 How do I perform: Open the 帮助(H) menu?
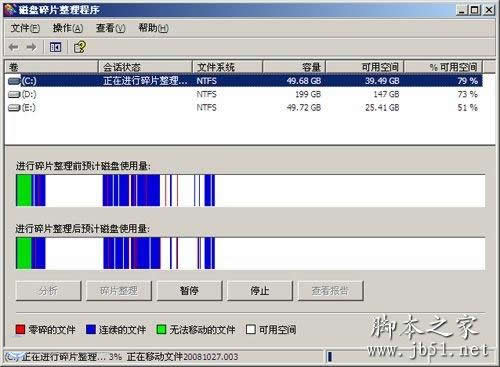153,28
